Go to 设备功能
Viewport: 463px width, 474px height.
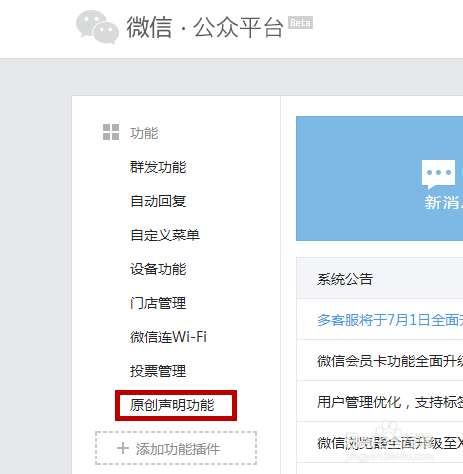tap(158, 269)
